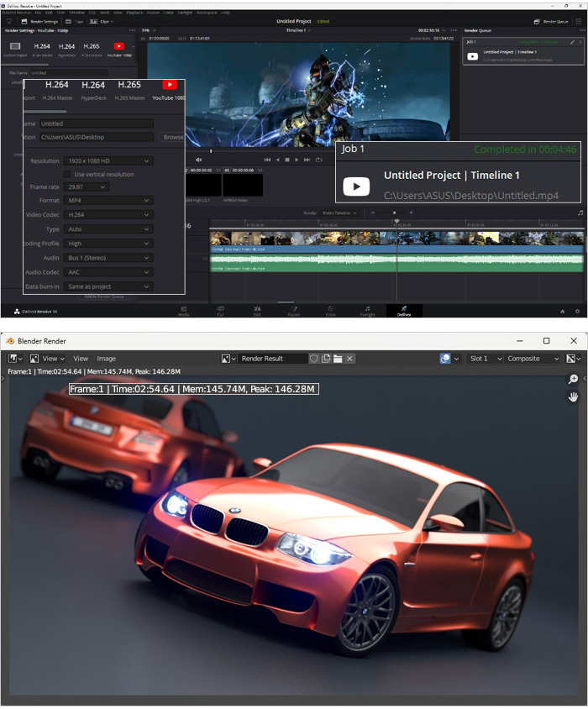Switch to the Cut page
This screenshot has height=709, width=588.
pos(220,311)
